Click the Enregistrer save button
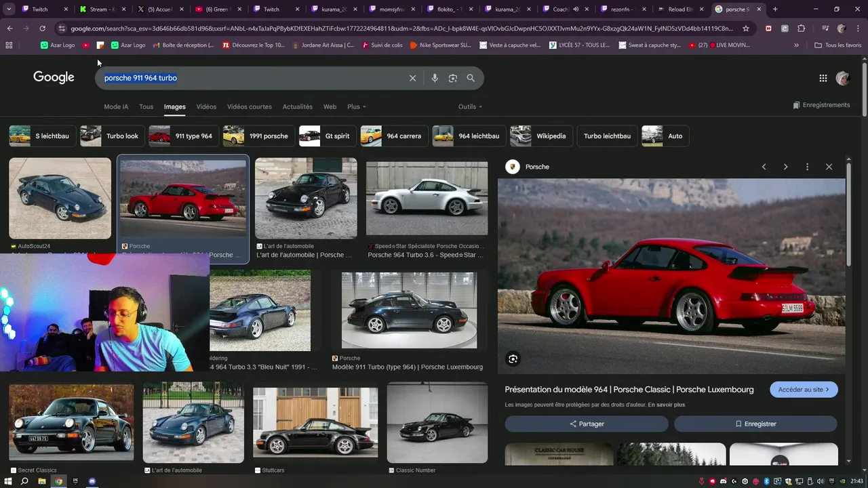868x488 pixels. (x=755, y=424)
